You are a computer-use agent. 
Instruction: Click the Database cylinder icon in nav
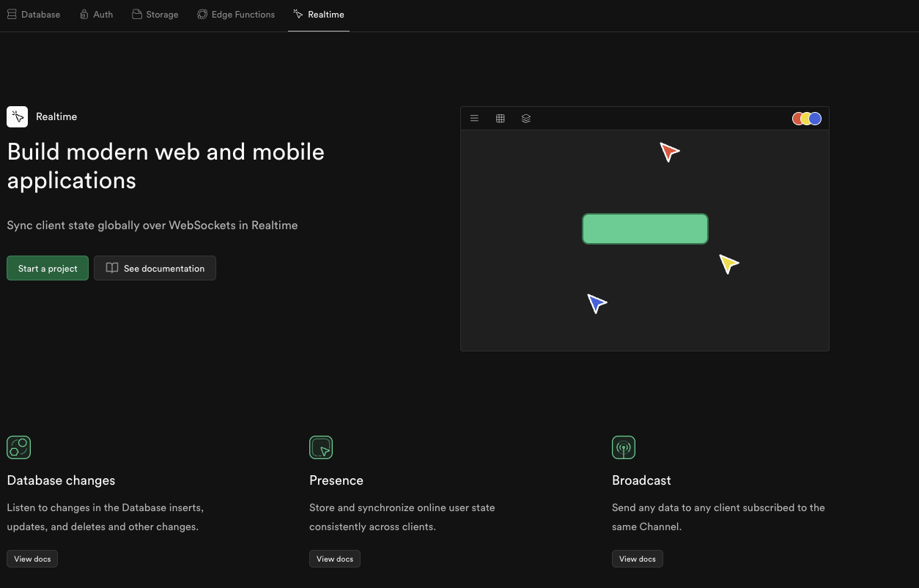tap(12, 15)
